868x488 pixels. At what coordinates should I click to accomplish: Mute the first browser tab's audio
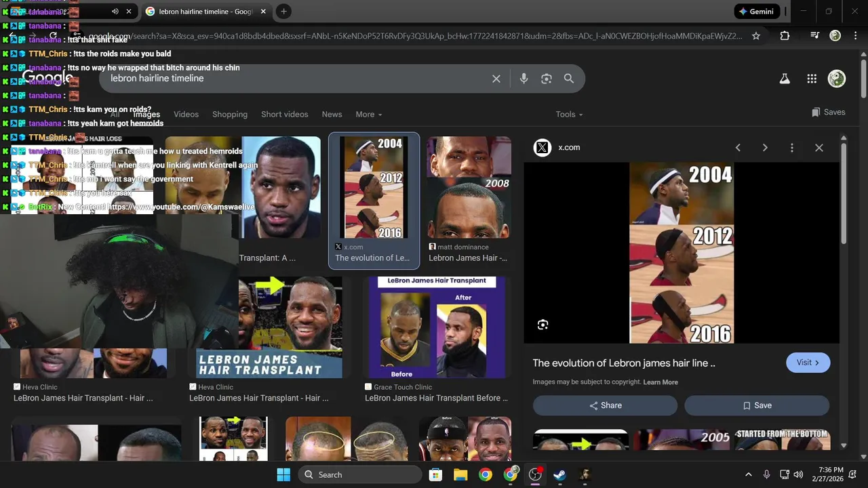(x=115, y=12)
